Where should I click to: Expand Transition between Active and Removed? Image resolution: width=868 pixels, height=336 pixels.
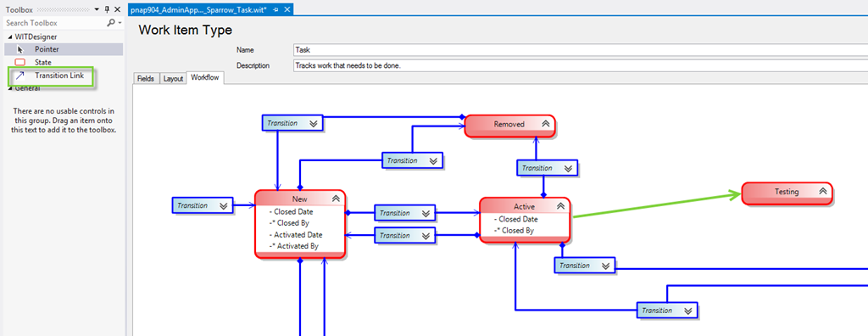(x=568, y=168)
